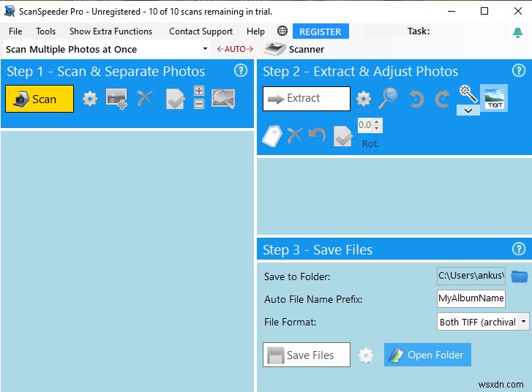Image resolution: width=532 pixels, height=392 pixels.
Task: Open the File Format dropdown
Action: click(483, 322)
